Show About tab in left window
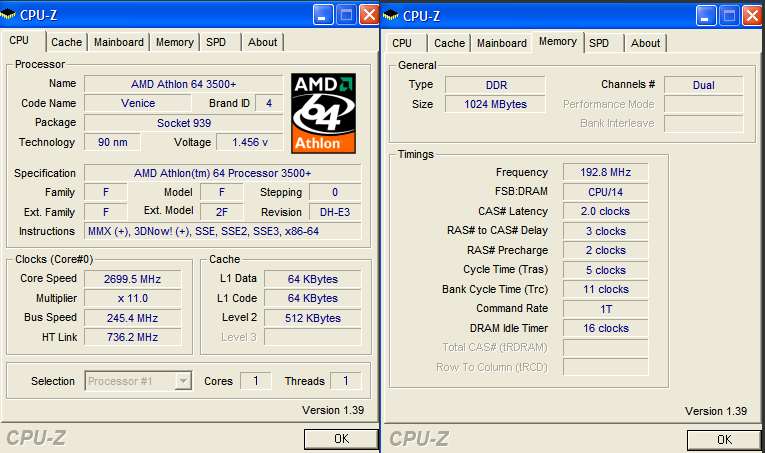This screenshot has width=765, height=453. 262,42
